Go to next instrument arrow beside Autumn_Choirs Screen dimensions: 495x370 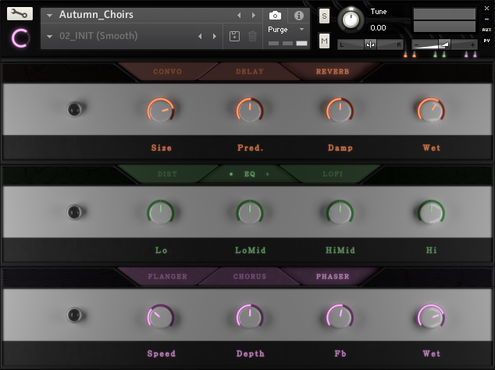tap(254, 15)
